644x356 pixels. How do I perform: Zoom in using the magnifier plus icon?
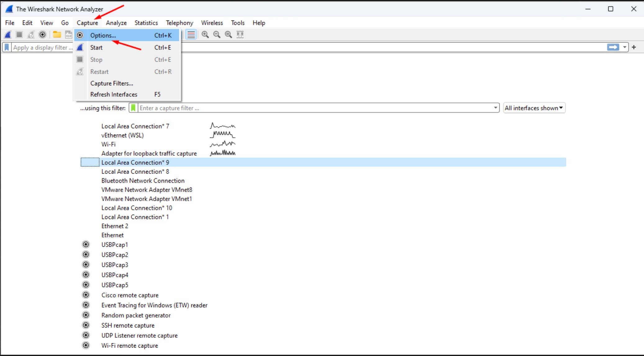205,34
